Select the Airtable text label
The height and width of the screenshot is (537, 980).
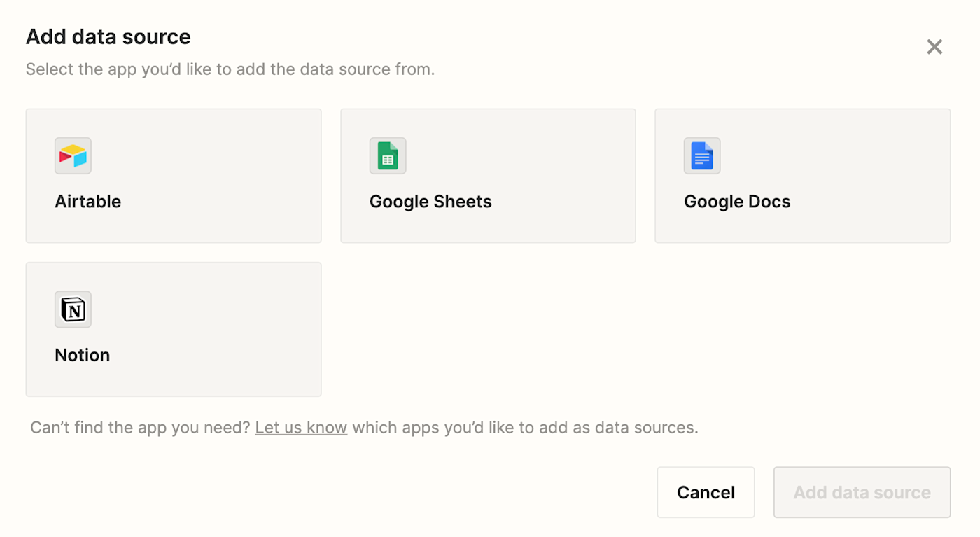pos(88,202)
